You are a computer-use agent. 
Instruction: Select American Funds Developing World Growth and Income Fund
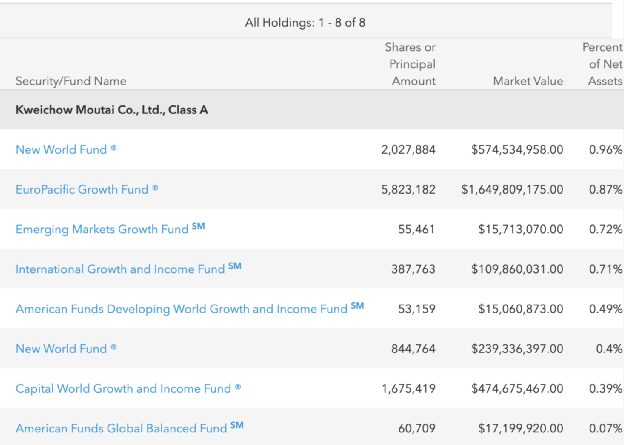(x=182, y=309)
